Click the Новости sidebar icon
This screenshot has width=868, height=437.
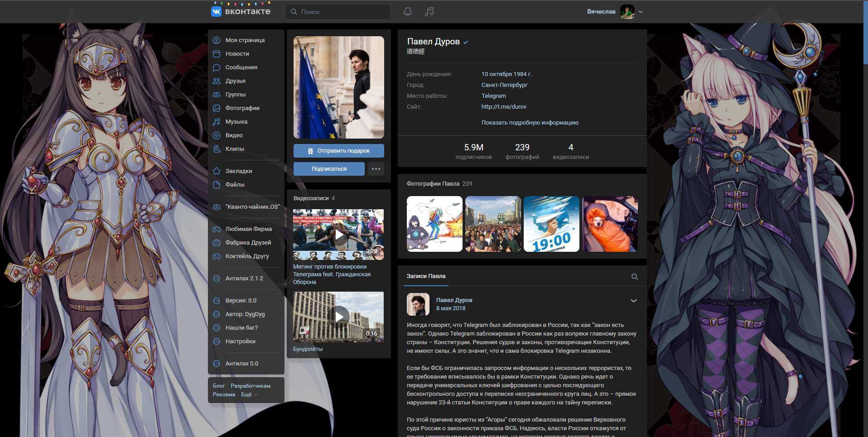pyautogui.click(x=217, y=54)
